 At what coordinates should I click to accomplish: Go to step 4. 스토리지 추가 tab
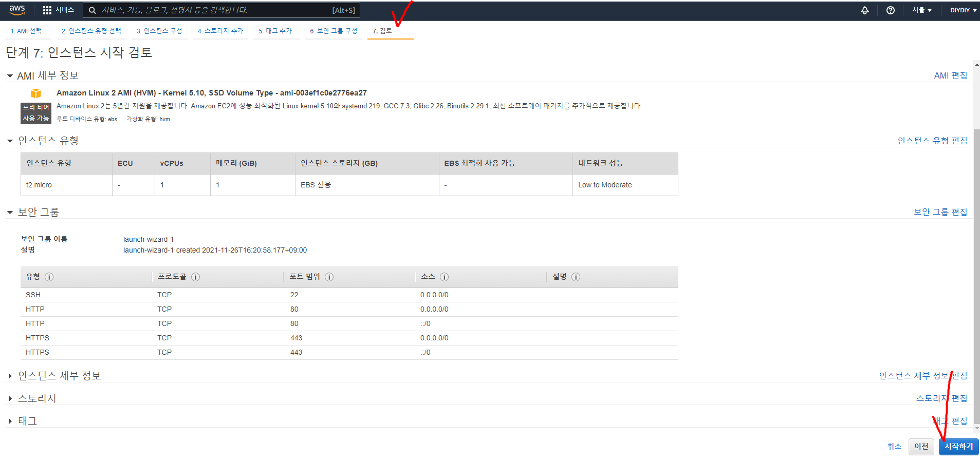pyautogui.click(x=220, y=31)
